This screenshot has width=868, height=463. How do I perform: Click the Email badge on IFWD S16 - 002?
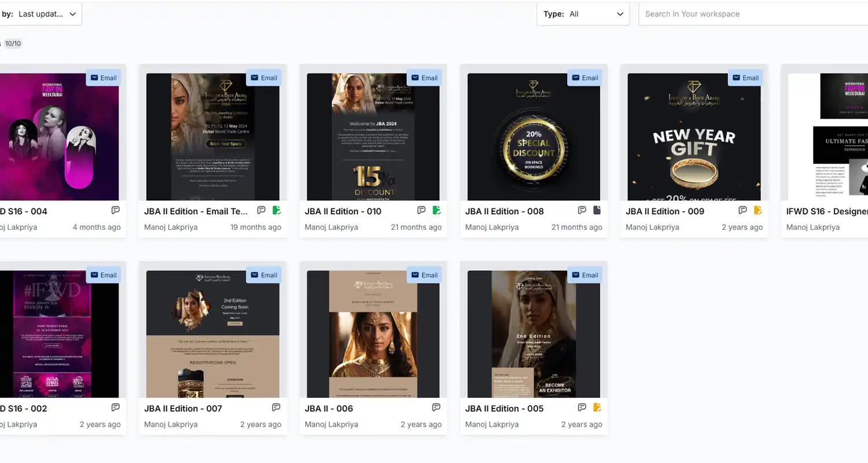(104, 274)
